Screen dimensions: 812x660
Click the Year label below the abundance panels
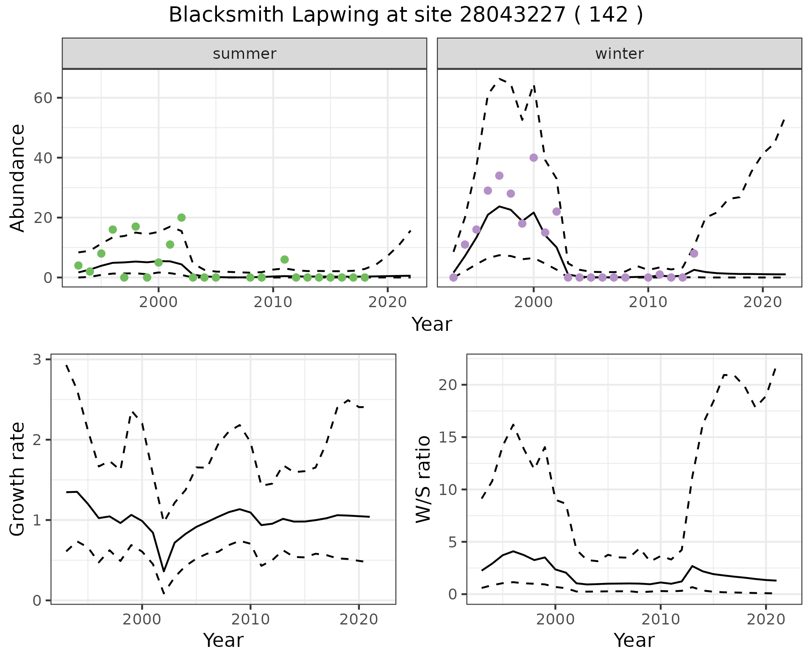point(432,324)
